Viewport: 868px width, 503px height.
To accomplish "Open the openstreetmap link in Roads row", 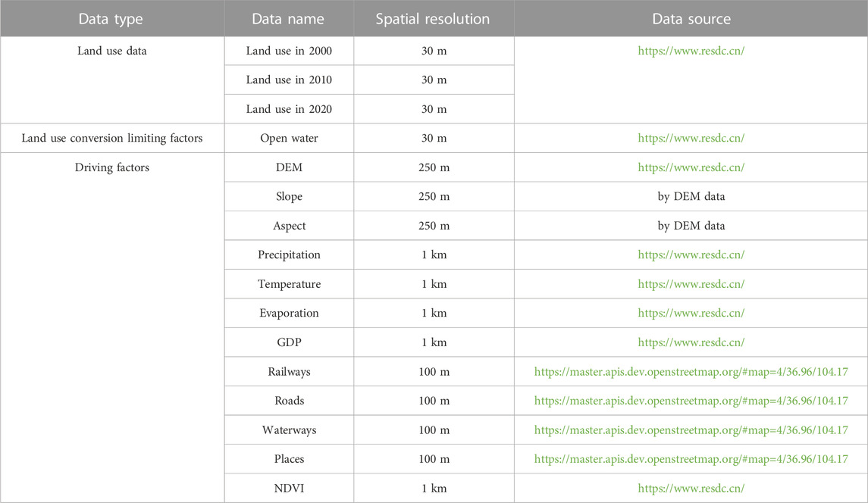I will click(691, 401).
